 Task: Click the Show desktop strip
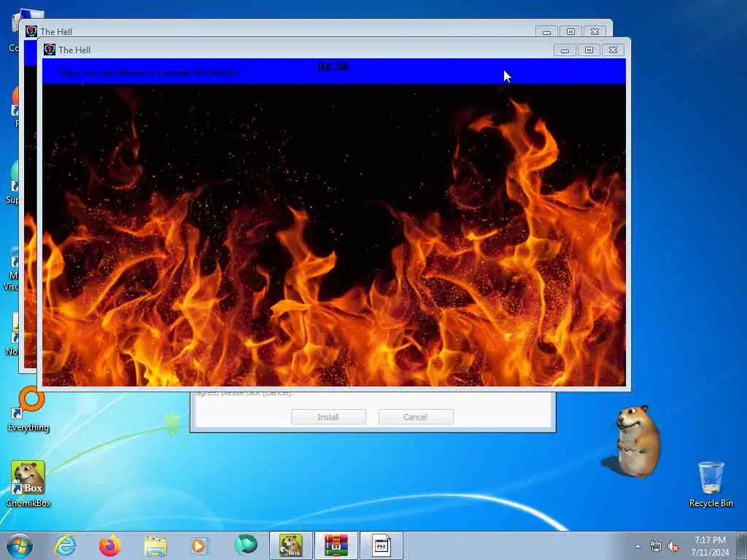tap(742, 545)
